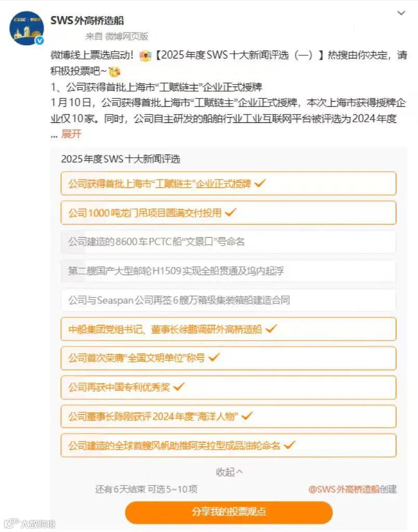
Task: Open the post options chevron at top right
Action: point(401,13)
